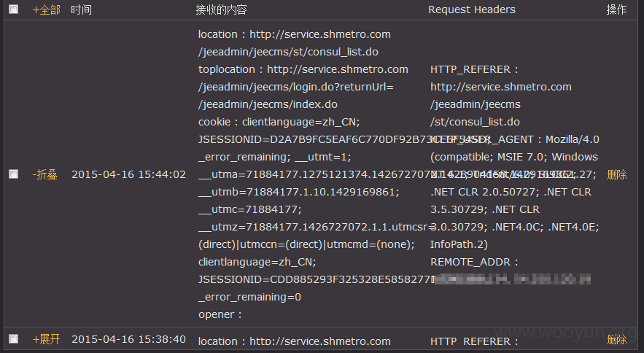The image size is (644, 353).
Task: Expand the 15:38:40 record via +展开
Action: click(47, 339)
